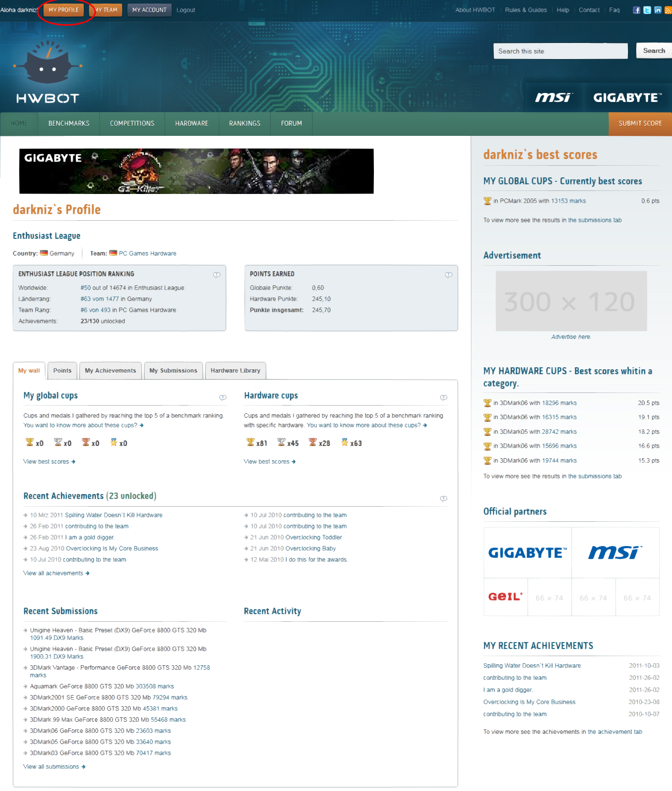Viewport: 672px width, 791px height.
Task: Click trophy icon beside PCMark 2005 score
Action: [488, 201]
